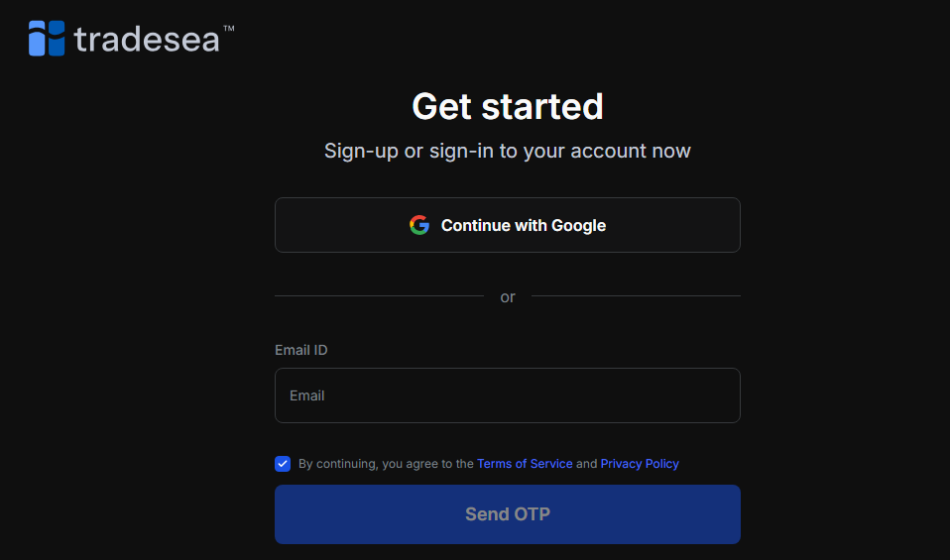Focus the Email input field
The image size is (950, 560).
click(507, 395)
